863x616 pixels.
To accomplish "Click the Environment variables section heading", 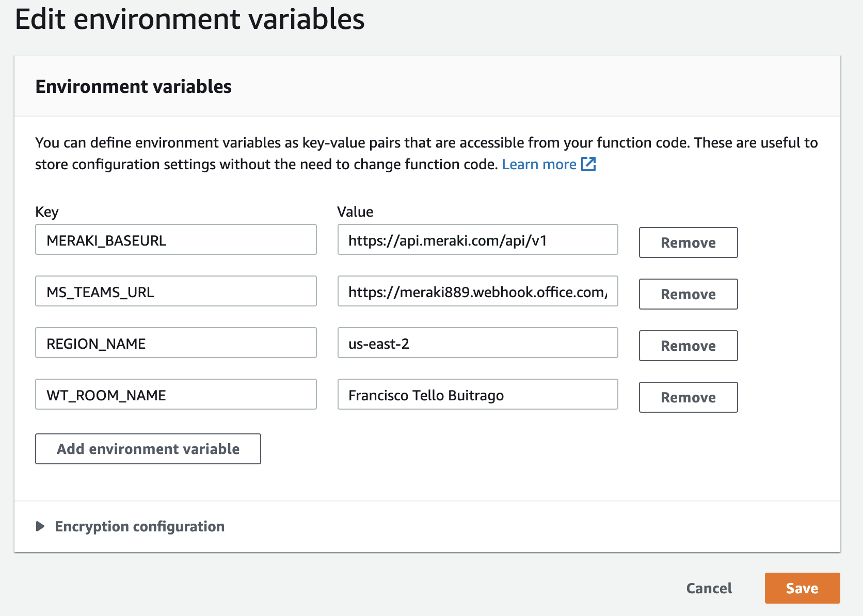I will click(x=133, y=87).
